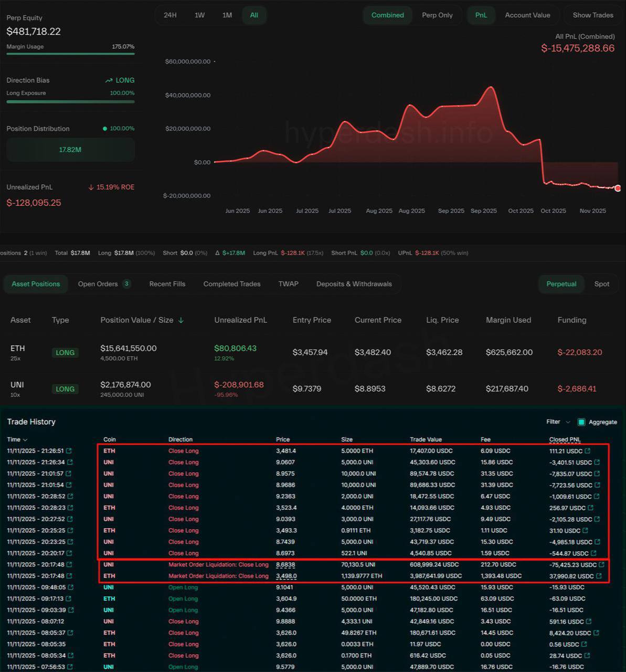
Task: Open external link icon beside 21:26:51 trade time
Action: point(69,451)
